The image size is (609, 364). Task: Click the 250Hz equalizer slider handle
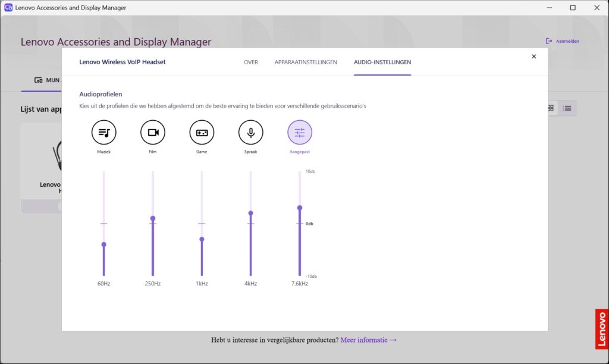153,218
